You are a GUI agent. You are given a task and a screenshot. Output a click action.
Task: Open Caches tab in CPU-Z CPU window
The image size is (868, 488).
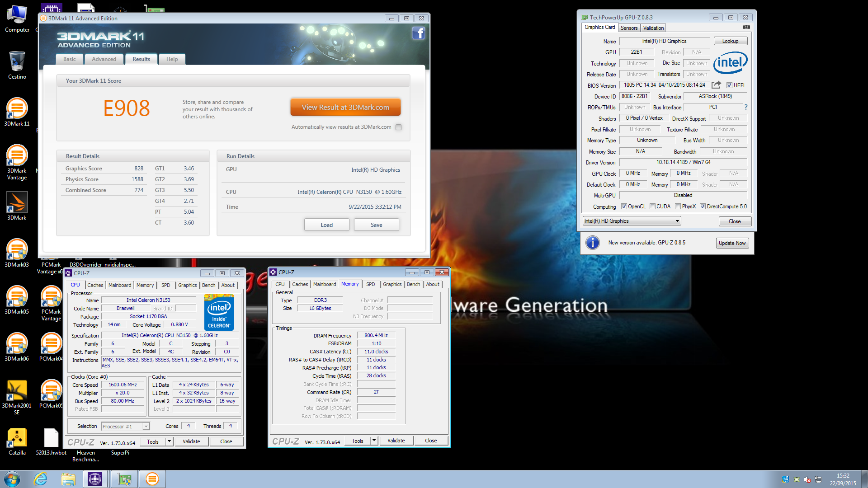tap(95, 285)
